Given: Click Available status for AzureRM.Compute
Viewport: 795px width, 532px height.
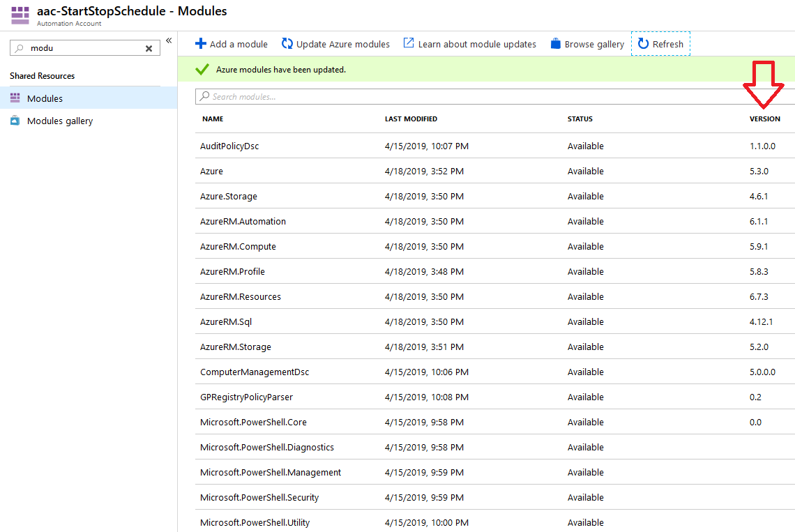Looking at the screenshot, I should click(586, 246).
